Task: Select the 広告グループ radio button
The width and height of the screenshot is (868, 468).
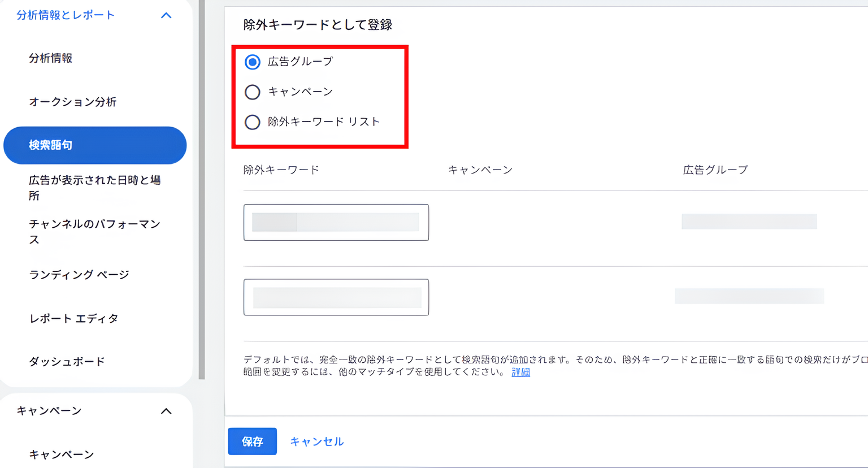Action: click(253, 62)
